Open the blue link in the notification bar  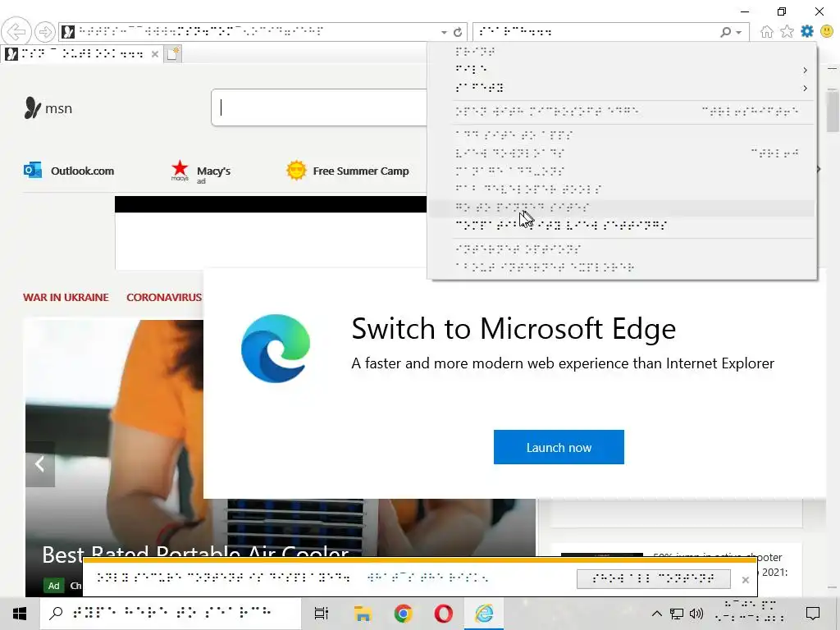pos(427,577)
